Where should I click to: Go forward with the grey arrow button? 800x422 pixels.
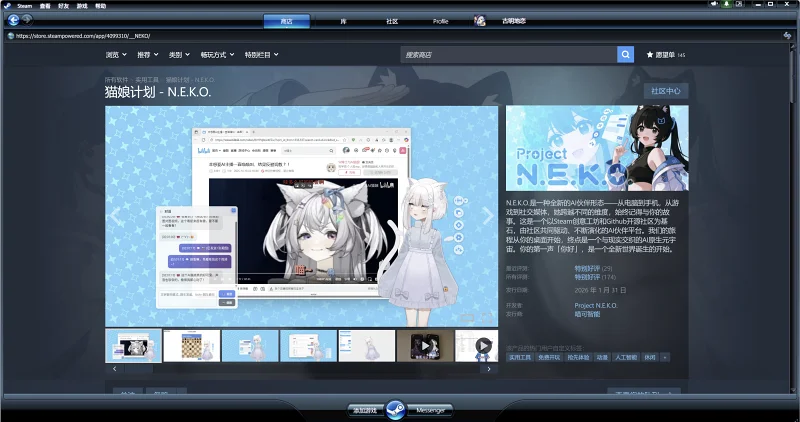(x=27, y=20)
